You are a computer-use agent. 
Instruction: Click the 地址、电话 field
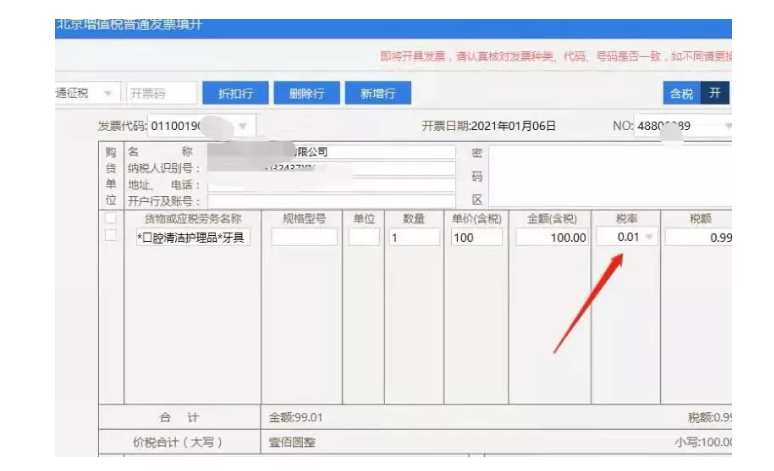[331, 185]
